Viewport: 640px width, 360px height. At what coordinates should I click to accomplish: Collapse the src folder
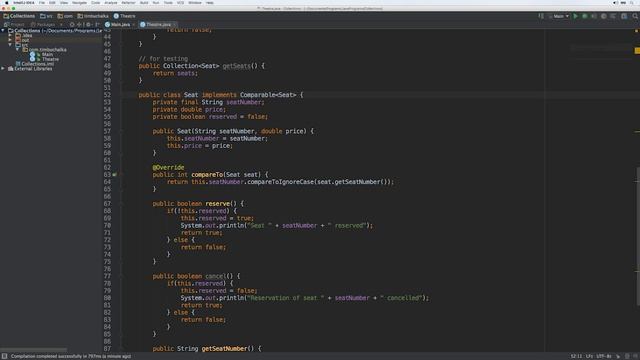click(x=11, y=45)
